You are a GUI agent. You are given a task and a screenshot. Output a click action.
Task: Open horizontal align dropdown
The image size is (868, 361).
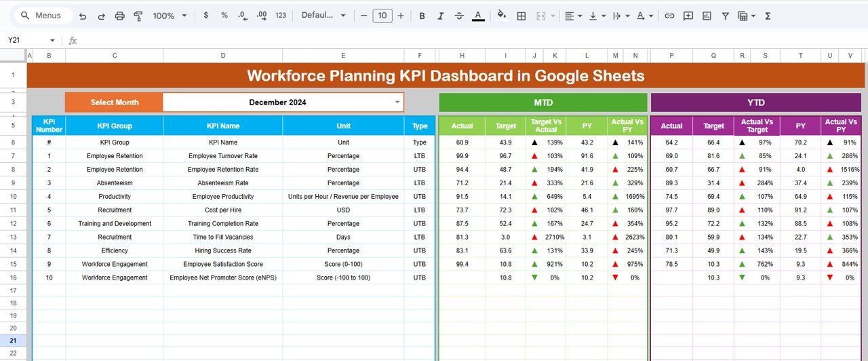click(x=572, y=16)
